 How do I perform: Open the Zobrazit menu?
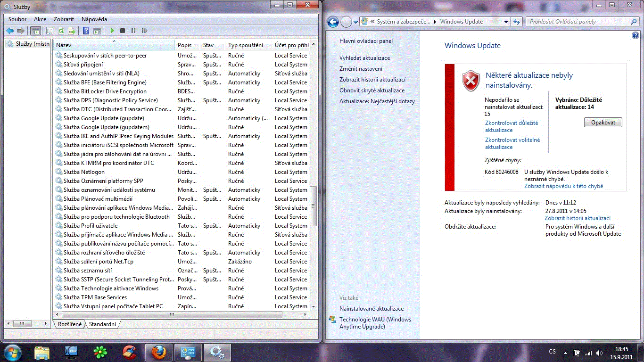click(64, 19)
